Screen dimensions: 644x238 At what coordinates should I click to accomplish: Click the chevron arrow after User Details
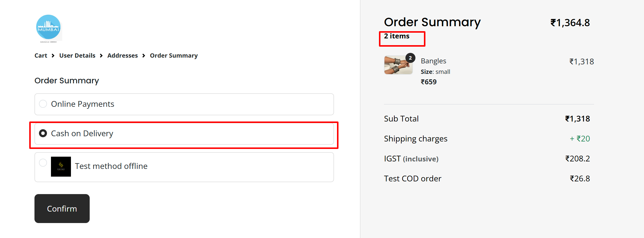point(101,56)
